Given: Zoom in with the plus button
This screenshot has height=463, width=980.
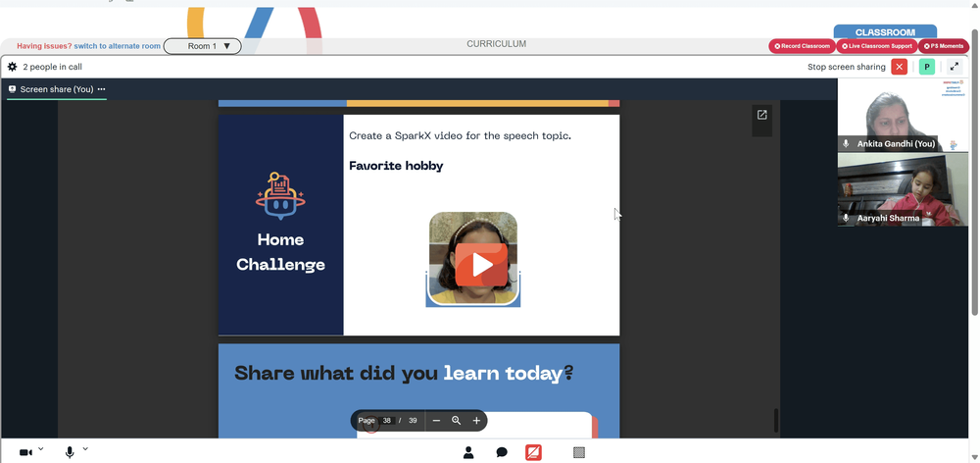Looking at the screenshot, I should click(476, 421).
